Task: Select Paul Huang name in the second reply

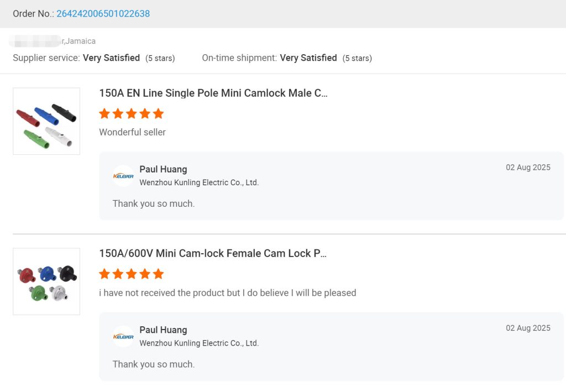Action: (163, 330)
